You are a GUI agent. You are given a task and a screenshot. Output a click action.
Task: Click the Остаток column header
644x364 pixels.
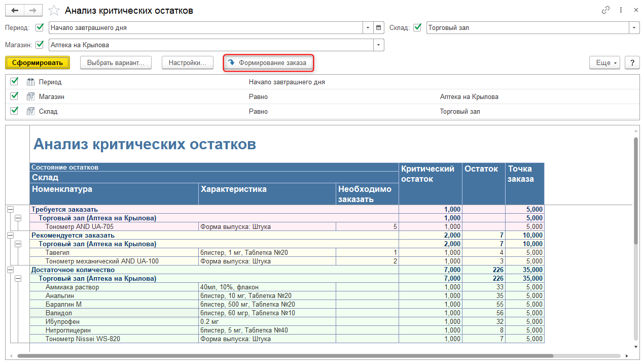[x=484, y=184]
